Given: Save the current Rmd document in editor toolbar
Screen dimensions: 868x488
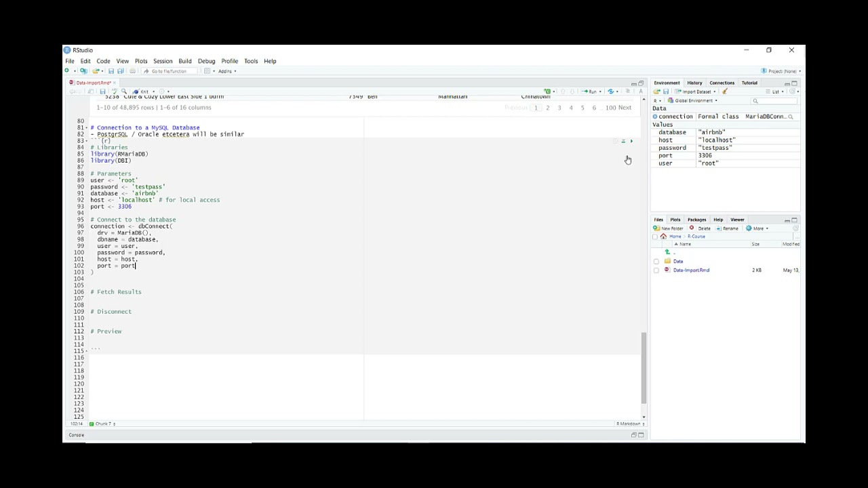Looking at the screenshot, I should coord(102,91).
